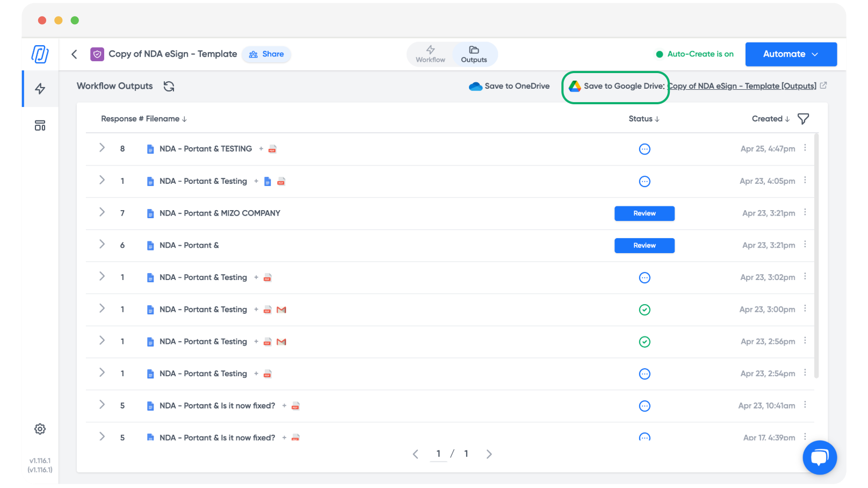Viewport: 868px width, 488px height.
Task: Click Auto-Create is on status toggle
Action: 695,54
